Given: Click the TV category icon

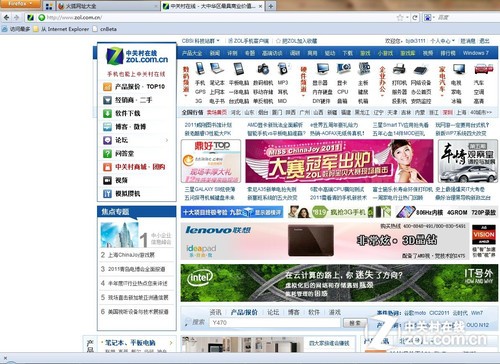Looking at the screenshot, I should pyautogui.click(x=459, y=69).
